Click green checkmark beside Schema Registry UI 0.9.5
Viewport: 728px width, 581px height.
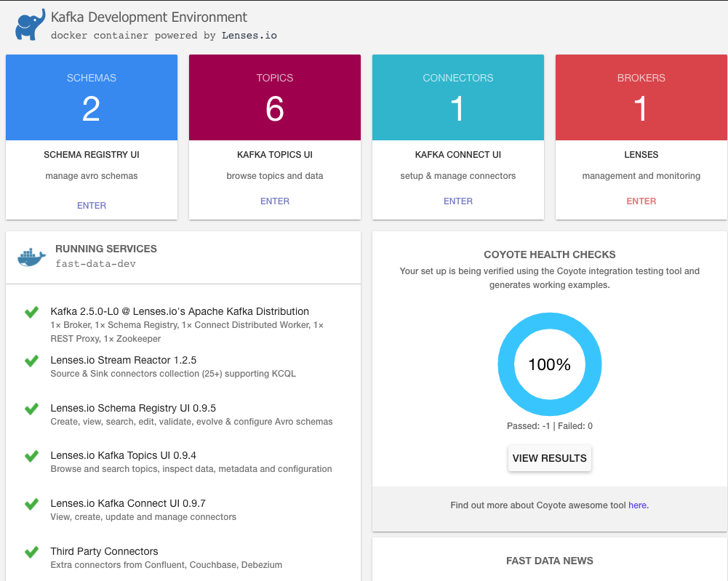[x=31, y=409]
